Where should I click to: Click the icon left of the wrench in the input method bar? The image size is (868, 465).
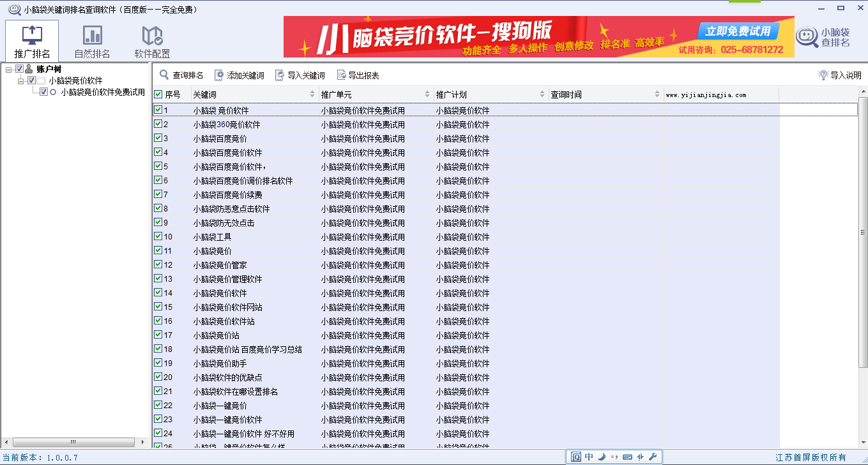[x=640, y=457]
